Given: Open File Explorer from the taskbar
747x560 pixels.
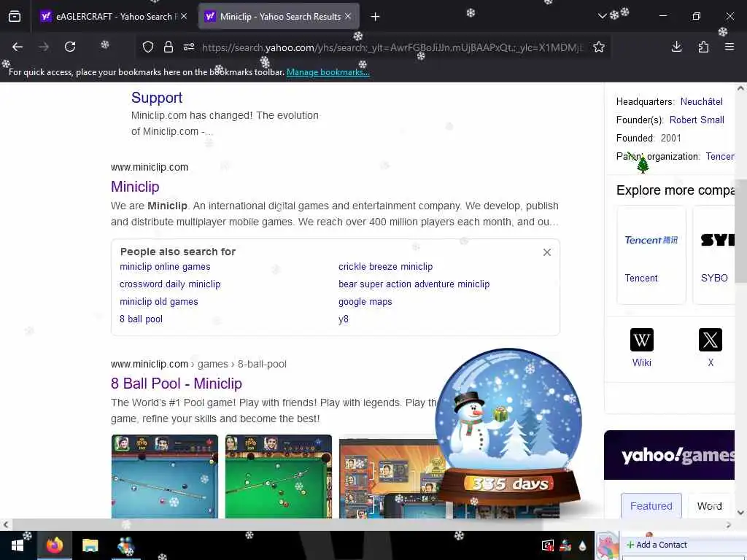Looking at the screenshot, I should pos(90,545).
